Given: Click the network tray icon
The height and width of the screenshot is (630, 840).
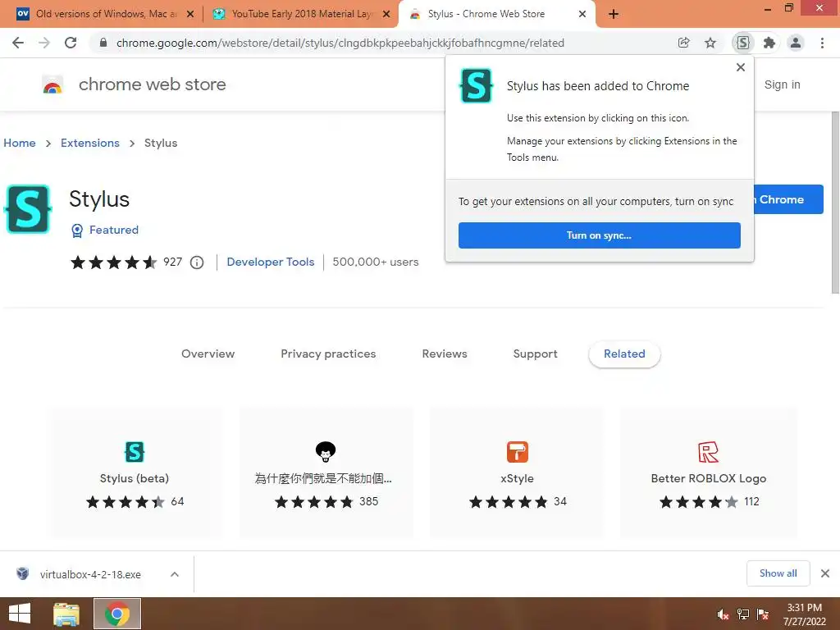Looking at the screenshot, I should tap(743, 614).
